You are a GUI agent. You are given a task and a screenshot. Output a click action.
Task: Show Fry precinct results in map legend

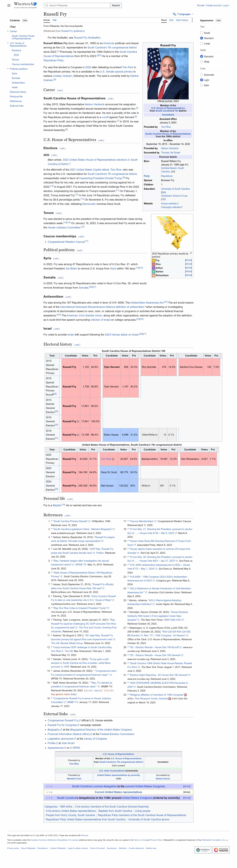(188, 260)
